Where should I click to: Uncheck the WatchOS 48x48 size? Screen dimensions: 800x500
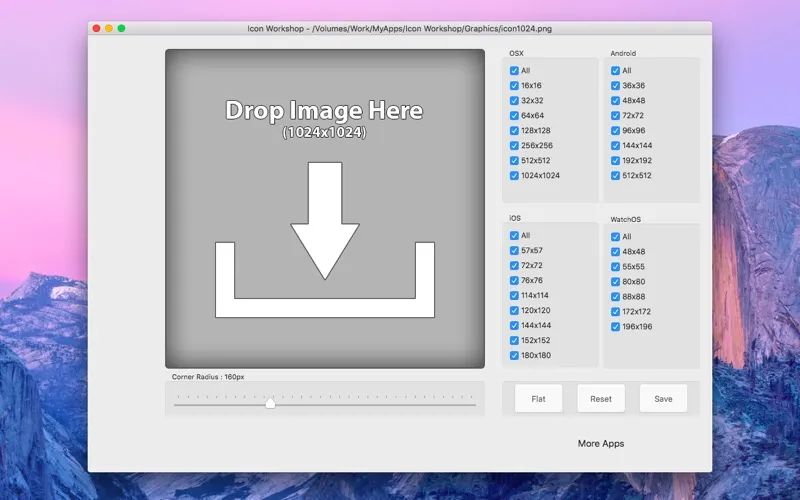(615, 252)
